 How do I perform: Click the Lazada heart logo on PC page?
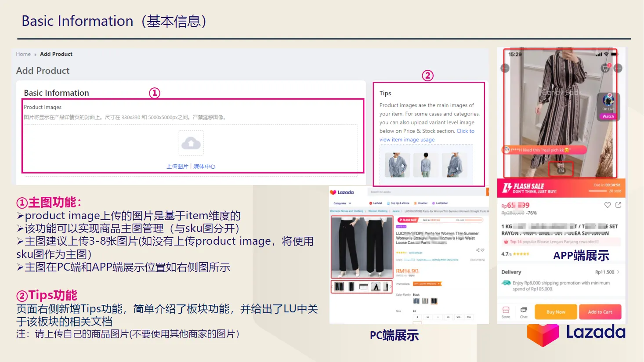click(x=333, y=192)
